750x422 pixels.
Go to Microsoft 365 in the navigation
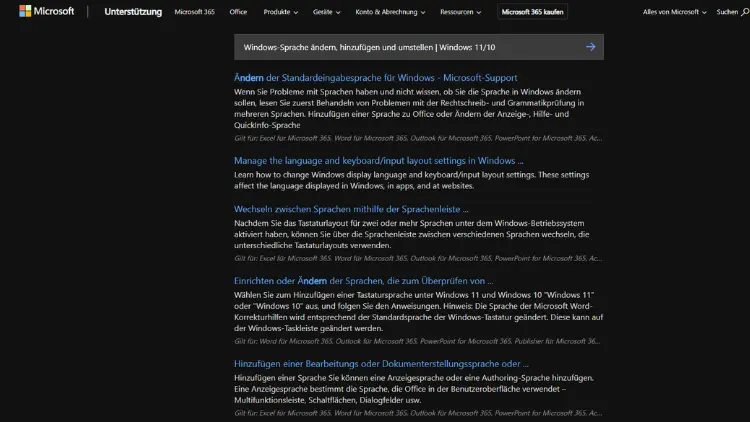pos(195,12)
